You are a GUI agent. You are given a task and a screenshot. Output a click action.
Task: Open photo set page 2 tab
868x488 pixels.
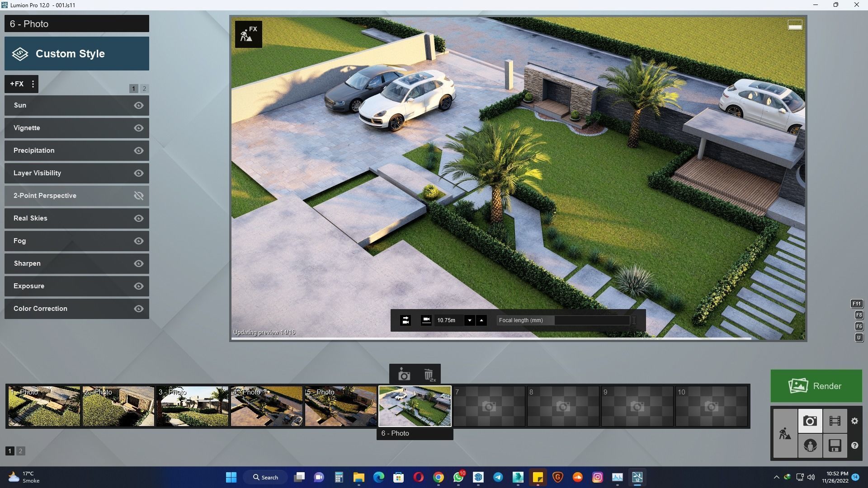(x=20, y=450)
